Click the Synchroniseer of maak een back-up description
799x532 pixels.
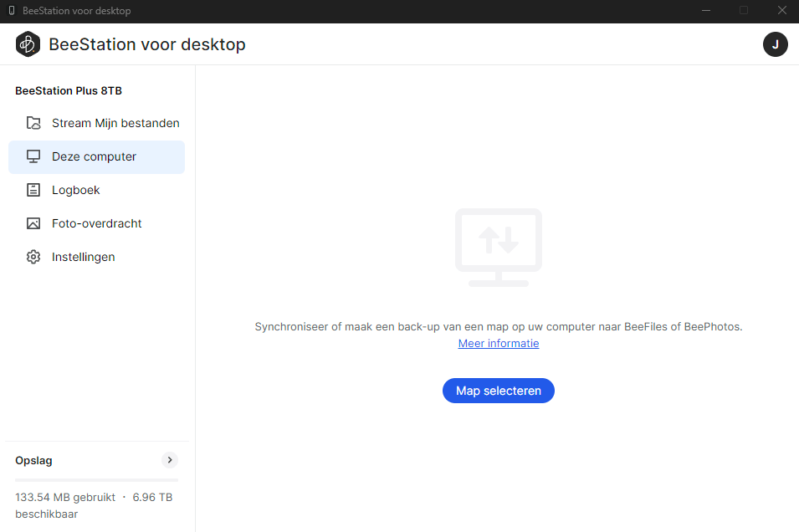(499, 326)
